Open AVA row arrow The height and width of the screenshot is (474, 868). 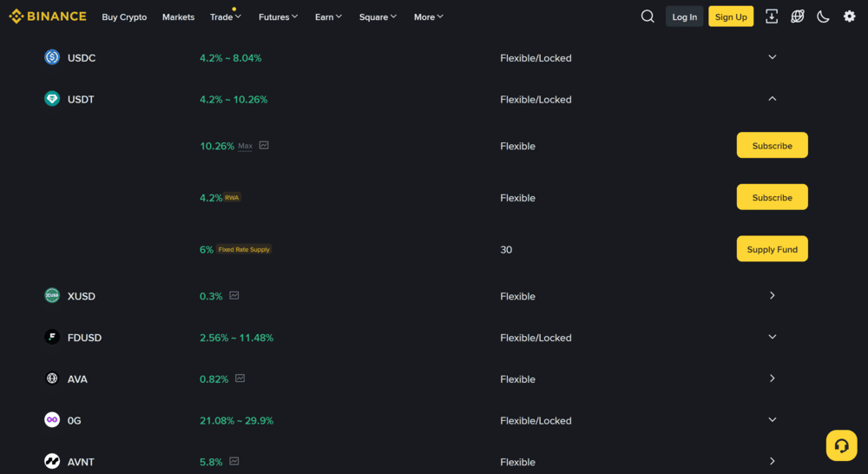(773, 379)
